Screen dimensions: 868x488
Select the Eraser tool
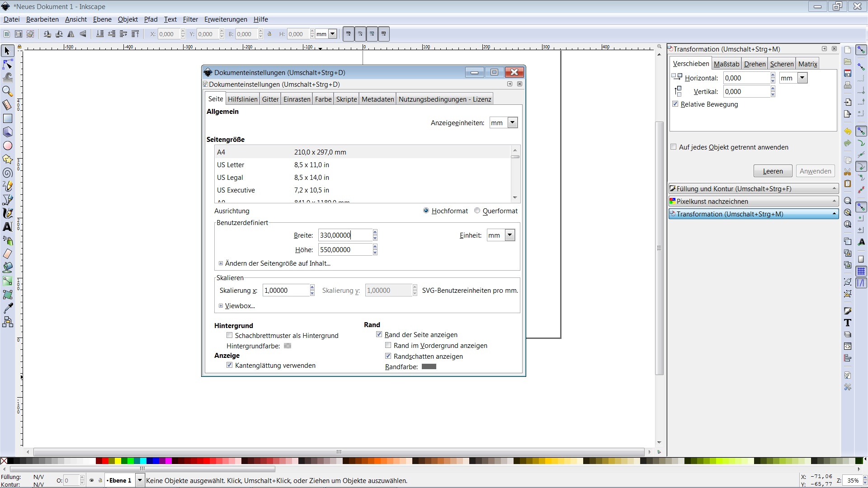coord(7,254)
